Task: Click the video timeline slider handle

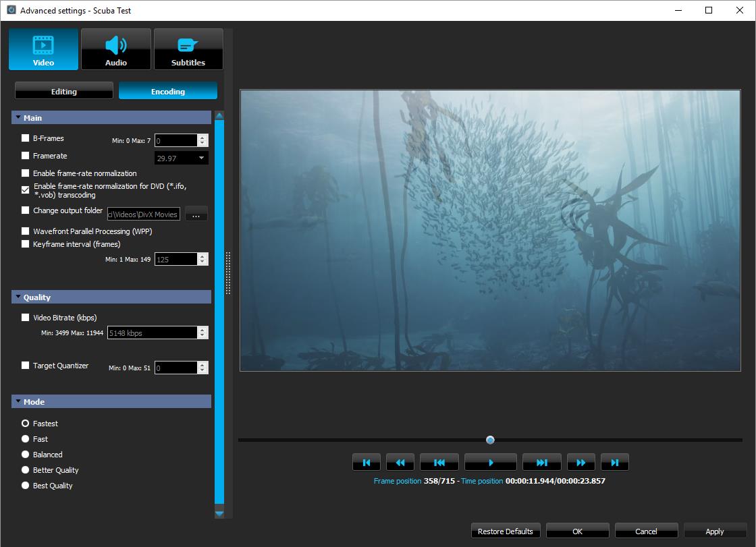Action: (490, 440)
